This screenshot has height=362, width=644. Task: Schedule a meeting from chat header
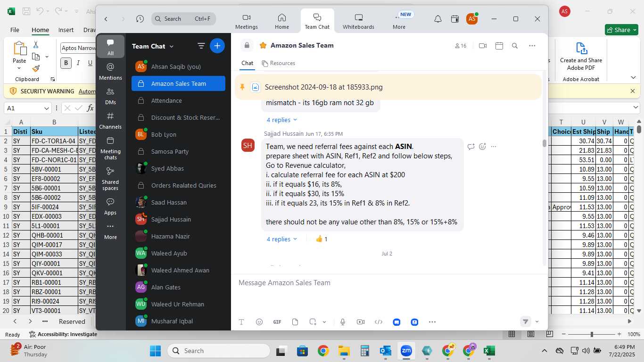(499, 46)
